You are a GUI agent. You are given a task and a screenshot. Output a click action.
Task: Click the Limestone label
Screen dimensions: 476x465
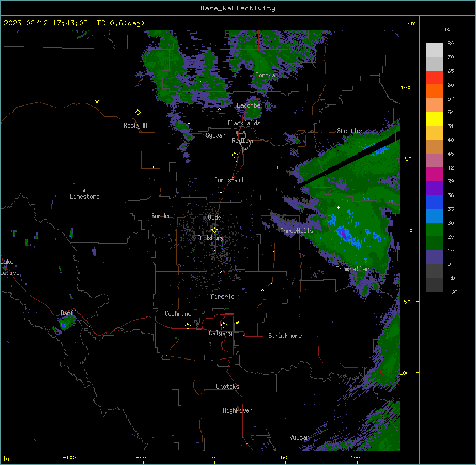(84, 197)
